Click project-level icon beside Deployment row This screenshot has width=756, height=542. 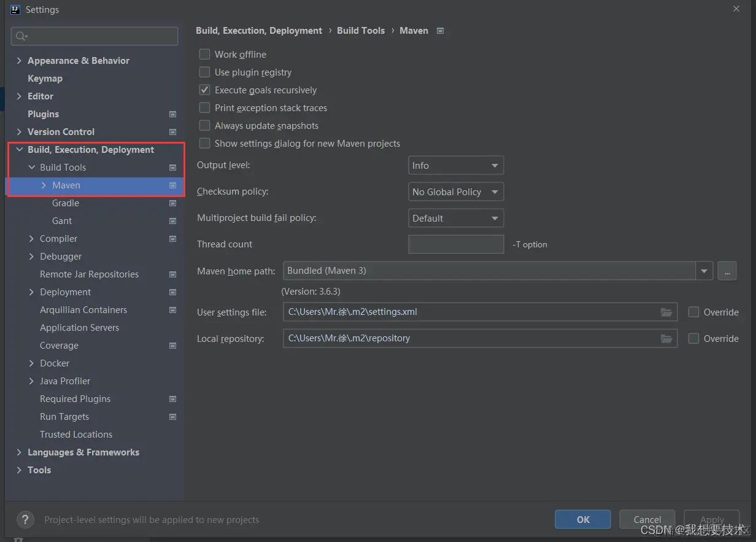172,292
